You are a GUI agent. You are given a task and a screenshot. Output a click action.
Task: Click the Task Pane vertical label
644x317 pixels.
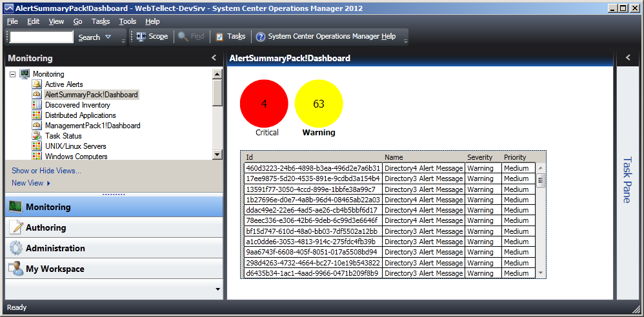pyautogui.click(x=627, y=180)
